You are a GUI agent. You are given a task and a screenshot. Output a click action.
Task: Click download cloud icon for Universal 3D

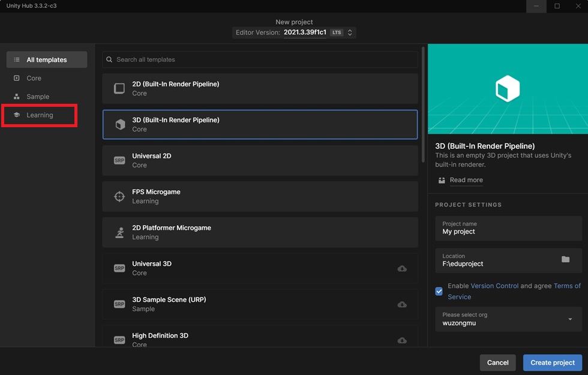tap(402, 269)
